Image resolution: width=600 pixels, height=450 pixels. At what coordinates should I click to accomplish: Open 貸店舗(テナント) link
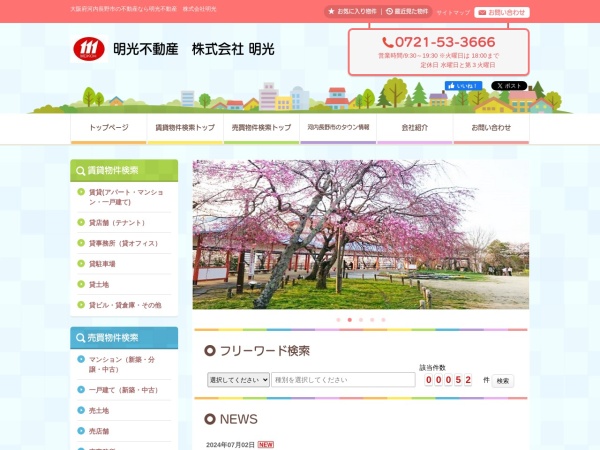(117, 223)
